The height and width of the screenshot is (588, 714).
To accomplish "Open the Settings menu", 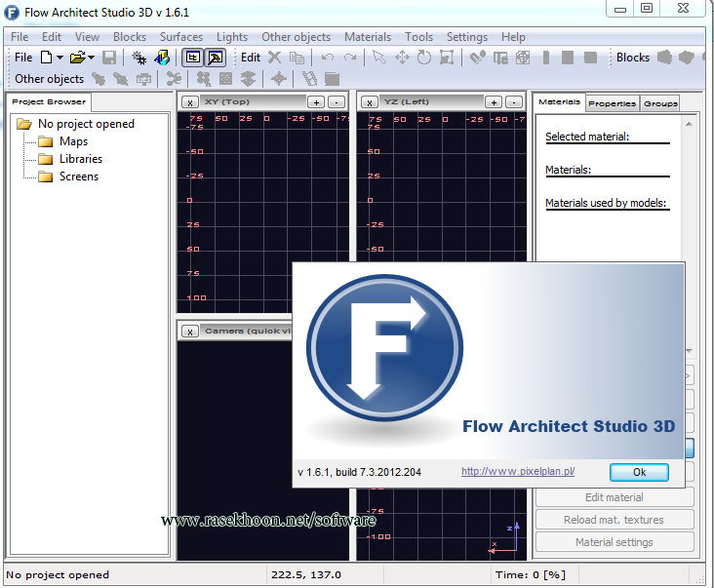I will [x=467, y=37].
